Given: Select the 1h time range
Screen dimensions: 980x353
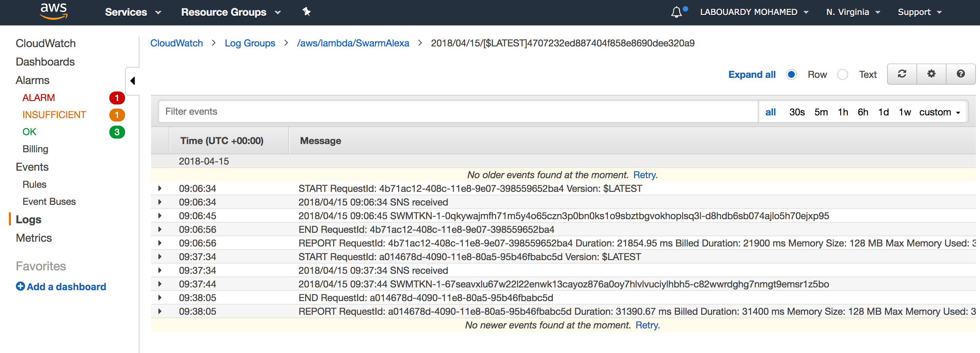Looking at the screenshot, I should click(843, 112).
